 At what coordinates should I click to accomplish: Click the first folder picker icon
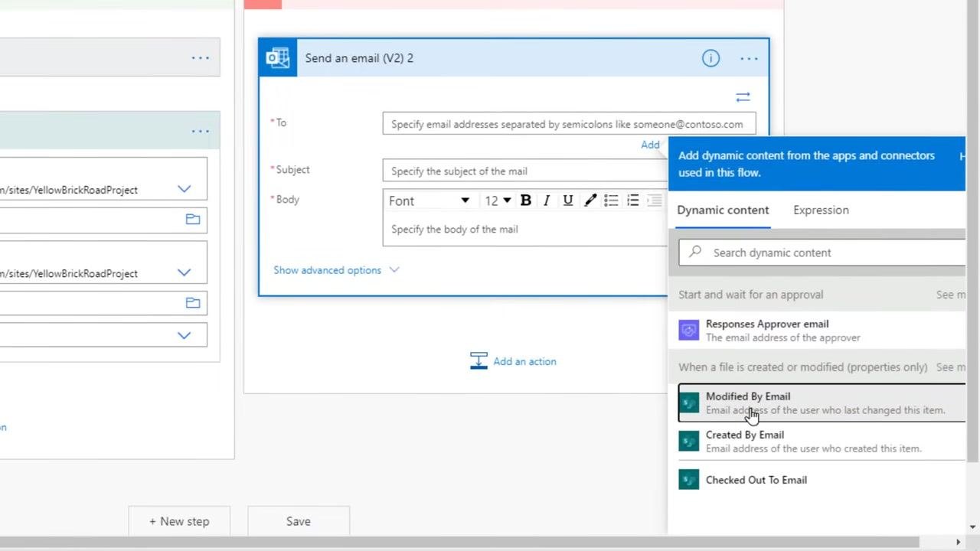click(193, 220)
